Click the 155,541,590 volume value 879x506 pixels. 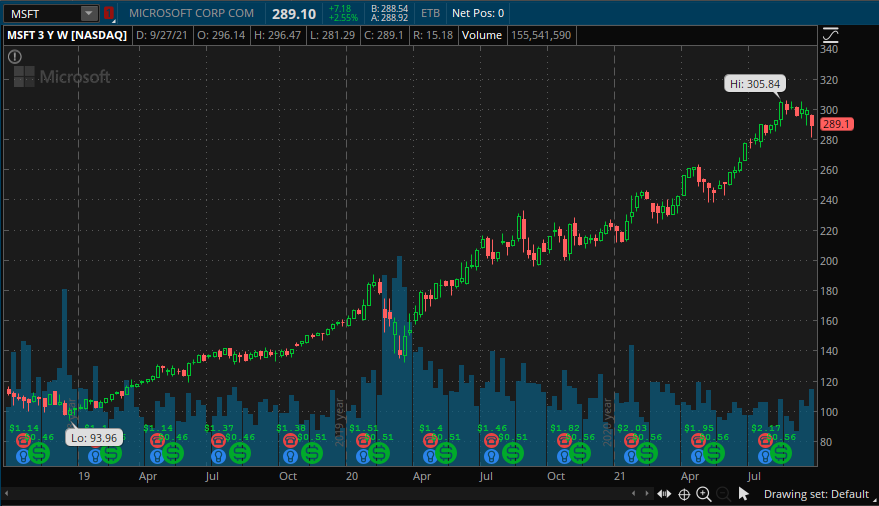point(541,35)
